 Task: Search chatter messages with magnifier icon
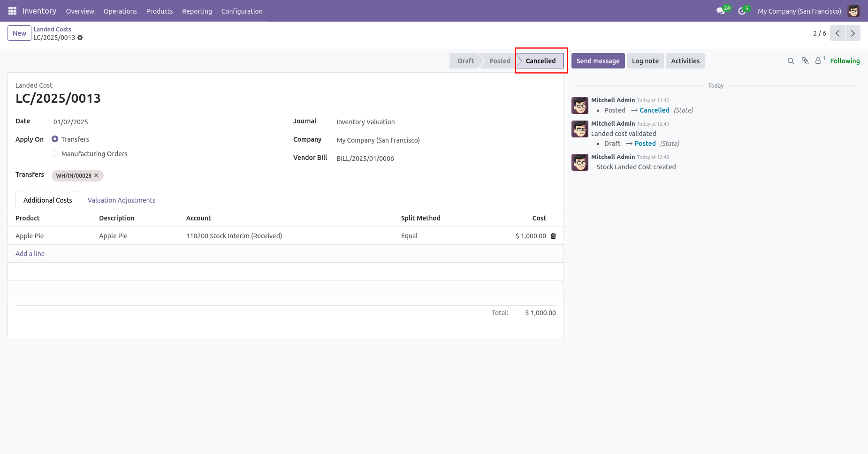tap(791, 61)
